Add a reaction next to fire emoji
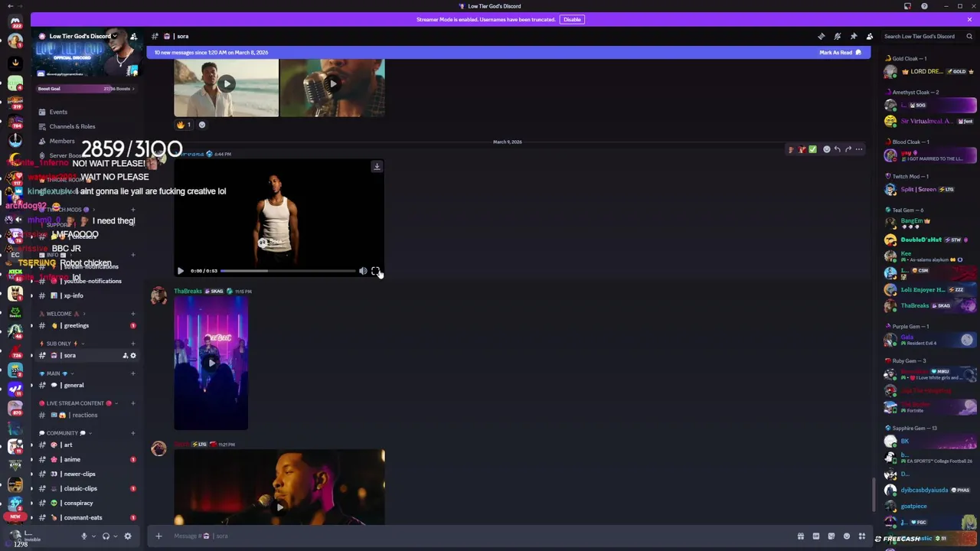 pyautogui.click(x=202, y=125)
